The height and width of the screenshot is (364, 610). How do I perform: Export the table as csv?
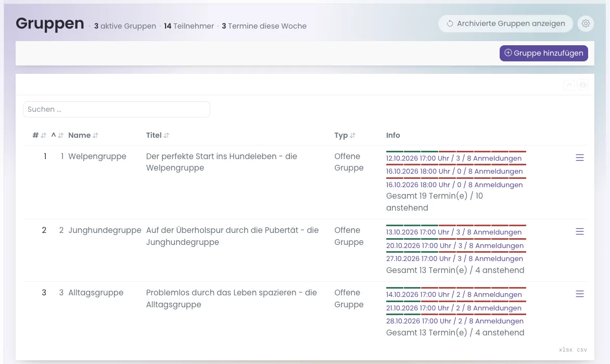point(582,349)
